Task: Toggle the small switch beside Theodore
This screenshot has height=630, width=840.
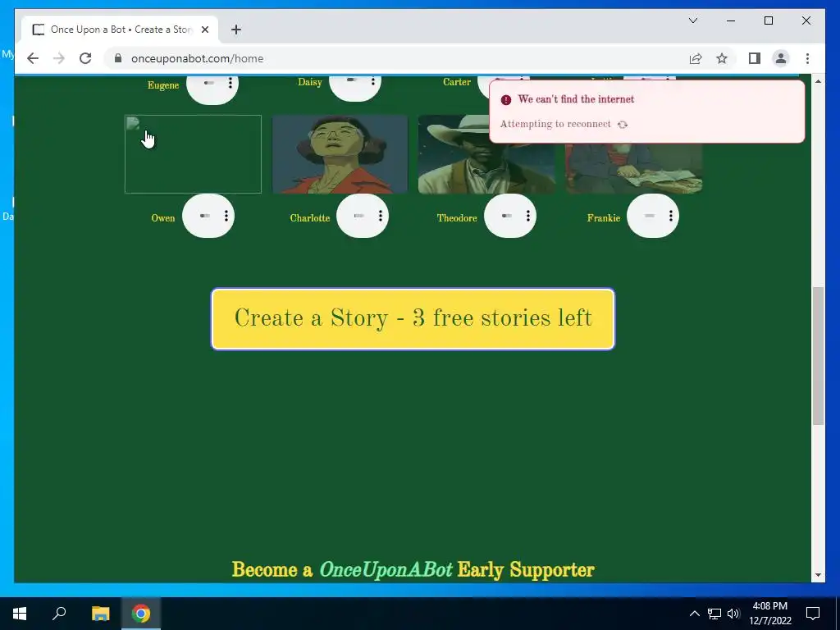Action: 506,216
